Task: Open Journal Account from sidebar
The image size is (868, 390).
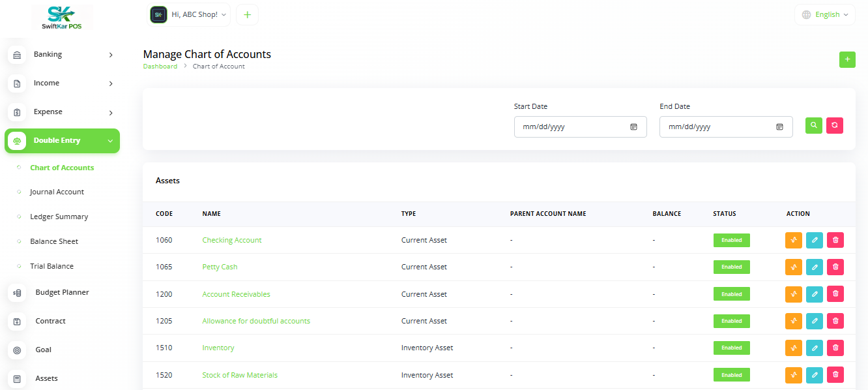Action: pyautogui.click(x=57, y=192)
